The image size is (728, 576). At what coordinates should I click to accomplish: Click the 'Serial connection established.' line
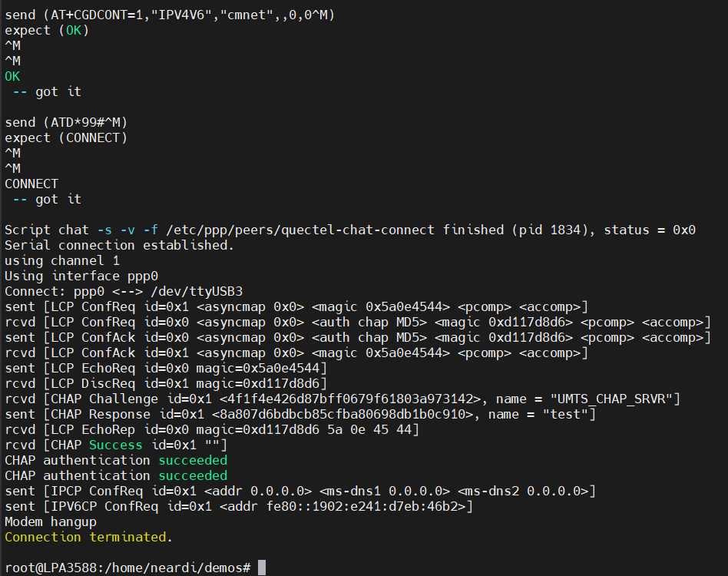(x=119, y=245)
